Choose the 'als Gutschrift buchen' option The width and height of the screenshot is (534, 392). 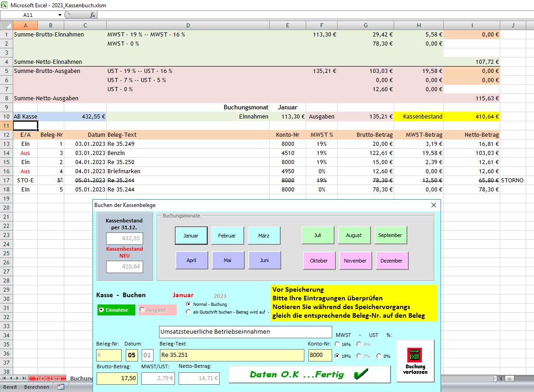[x=189, y=312]
